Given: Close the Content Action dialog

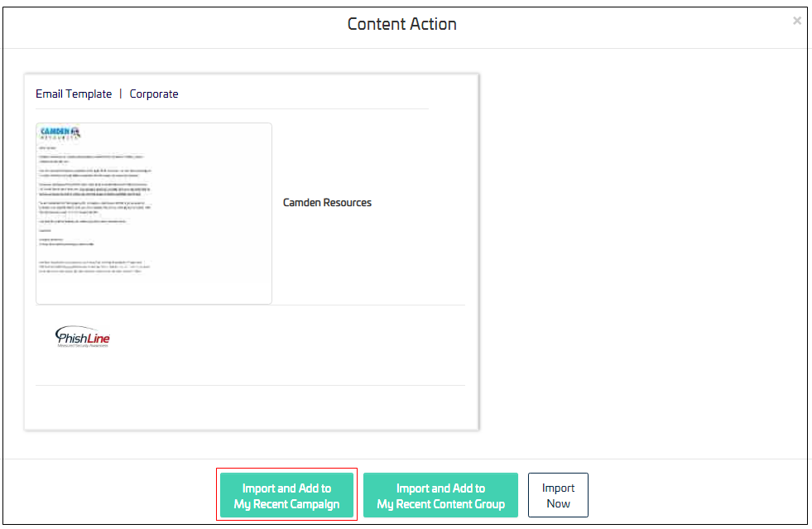Looking at the screenshot, I should pyautogui.click(x=796, y=22).
